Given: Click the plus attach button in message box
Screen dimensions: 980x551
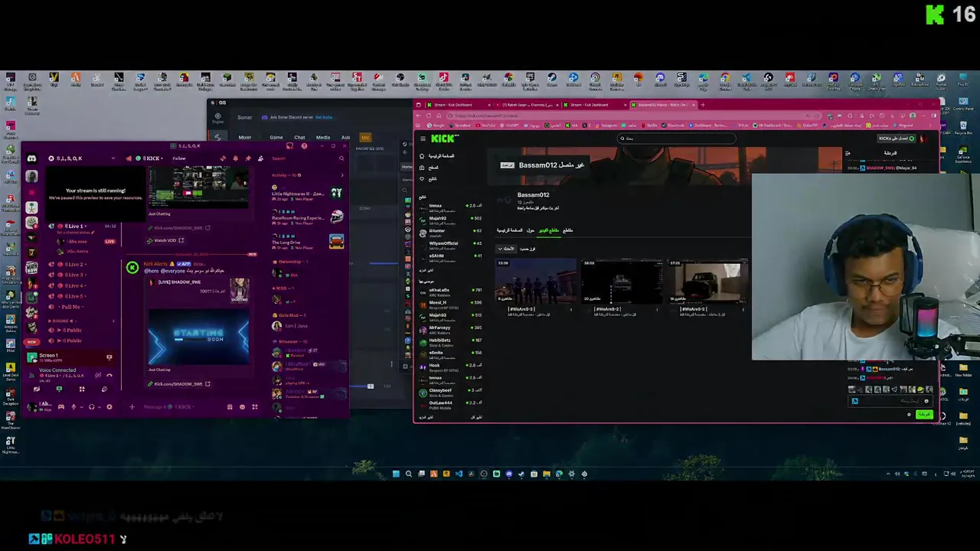Looking at the screenshot, I should pos(132,407).
